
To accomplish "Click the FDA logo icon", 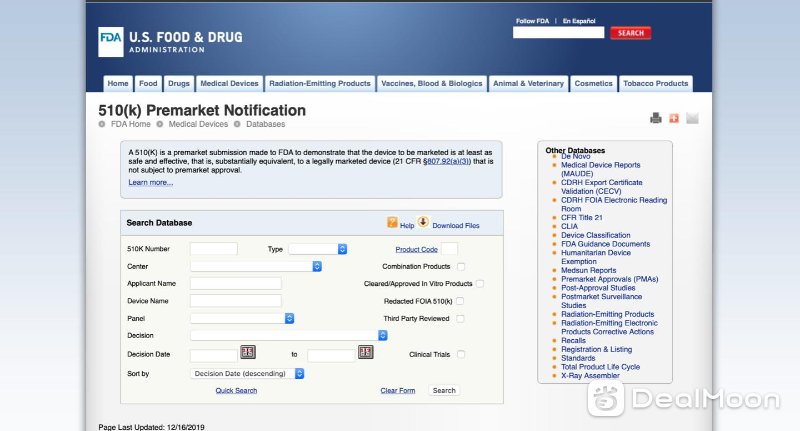I will point(111,42).
